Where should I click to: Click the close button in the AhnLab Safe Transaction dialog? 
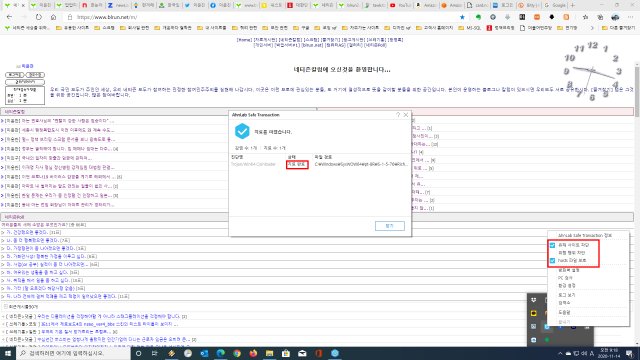[x=389, y=226]
